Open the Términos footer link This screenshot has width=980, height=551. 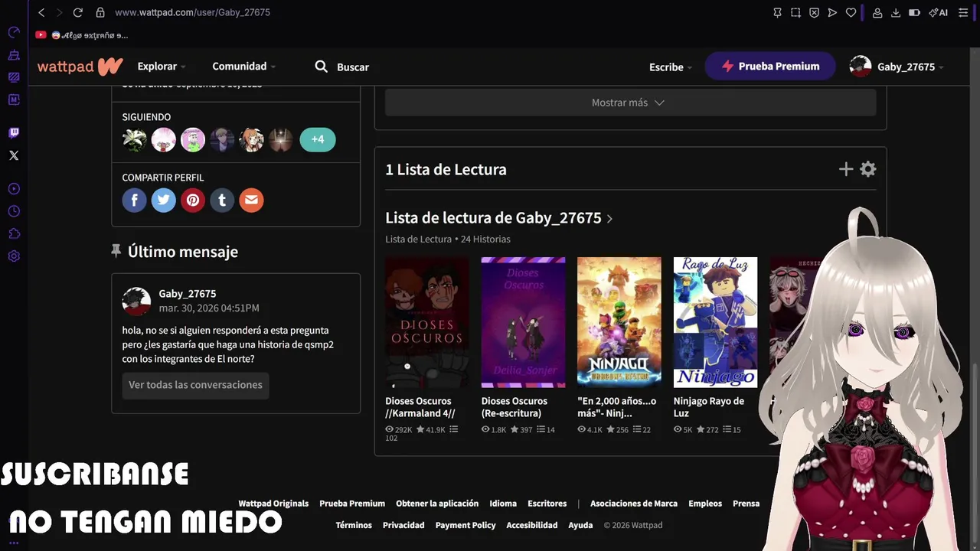point(354,525)
